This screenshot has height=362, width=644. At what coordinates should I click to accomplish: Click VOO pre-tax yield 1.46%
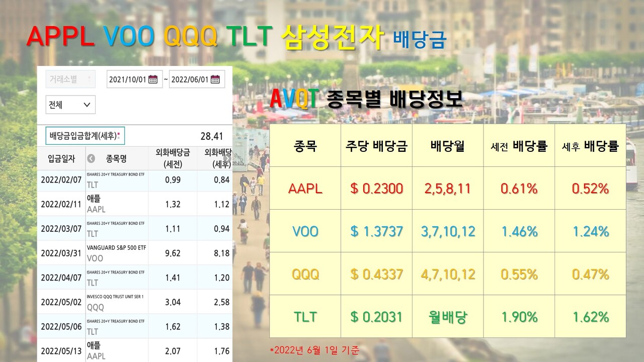[x=519, y=231]
